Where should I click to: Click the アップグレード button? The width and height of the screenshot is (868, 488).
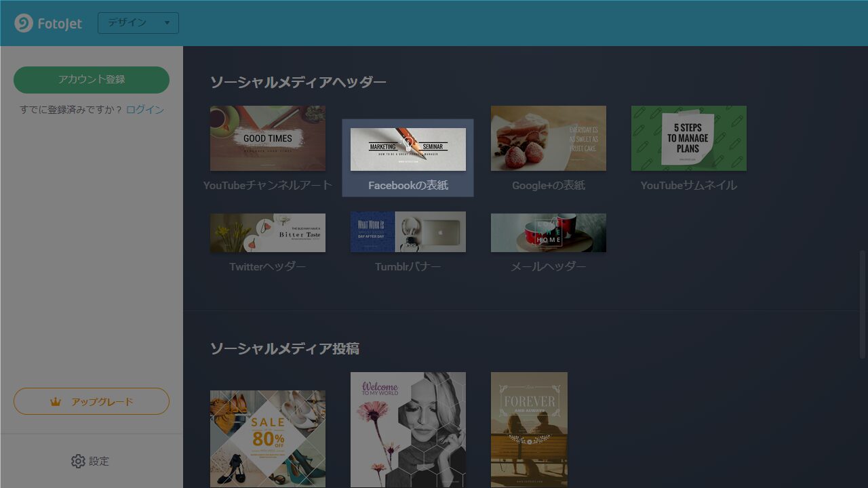[x=92, y=401]
